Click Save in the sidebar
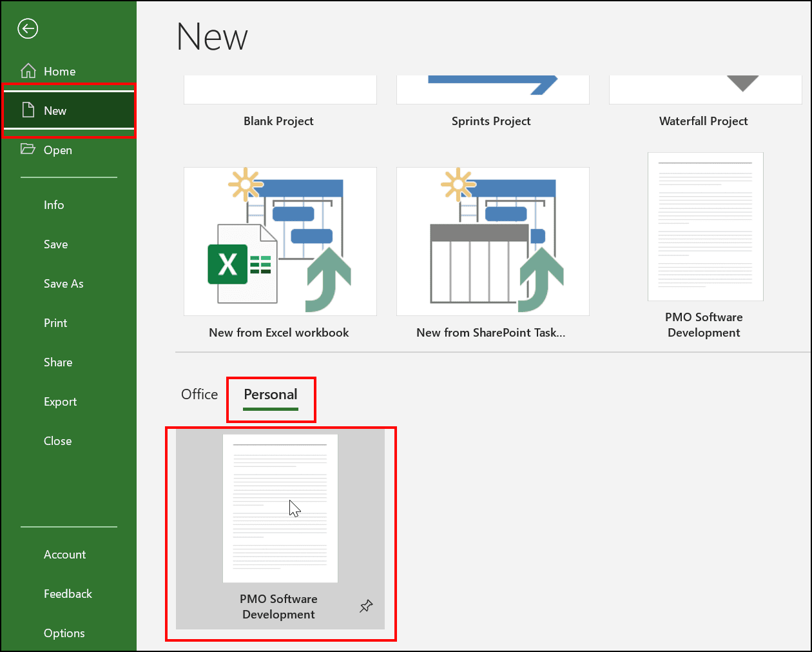 point(56,244)
